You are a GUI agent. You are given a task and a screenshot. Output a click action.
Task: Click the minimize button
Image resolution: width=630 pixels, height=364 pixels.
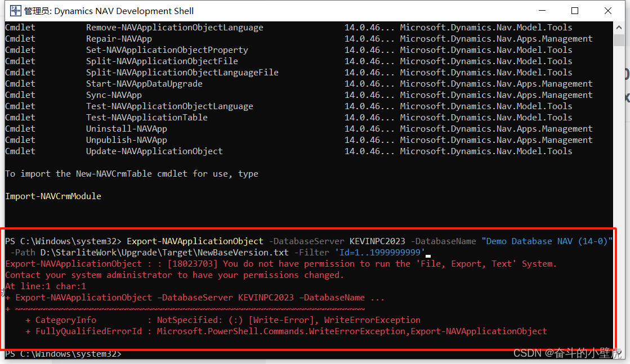(x=542, y=11)
